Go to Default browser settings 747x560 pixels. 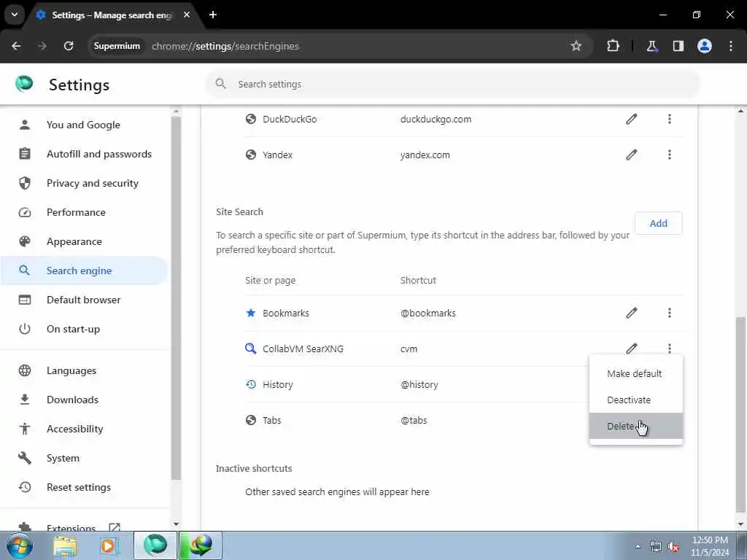click(83, 300)
